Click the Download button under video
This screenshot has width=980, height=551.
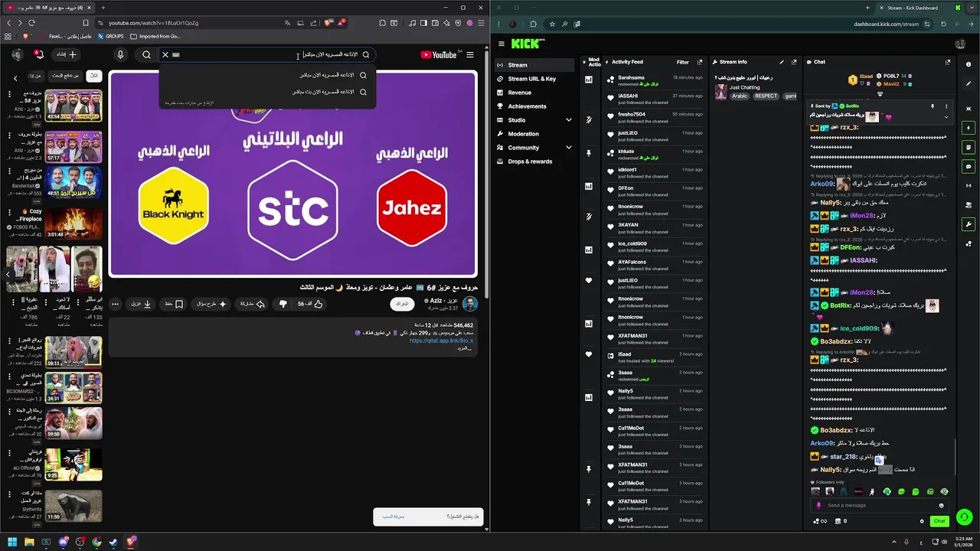141,304
